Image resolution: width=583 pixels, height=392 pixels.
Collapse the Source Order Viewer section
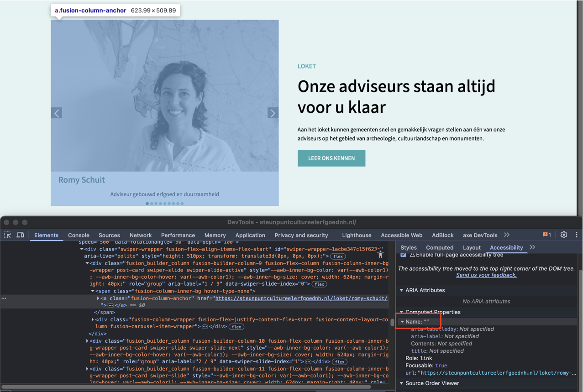coord(402,383)
